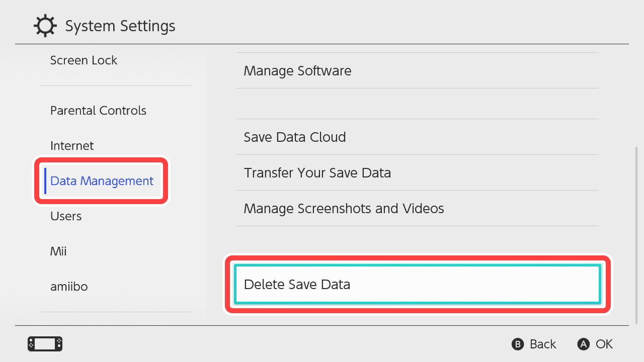Open Manage Screenshots and Videos
This screenshot has height=362, width=644.
[344, 209]
